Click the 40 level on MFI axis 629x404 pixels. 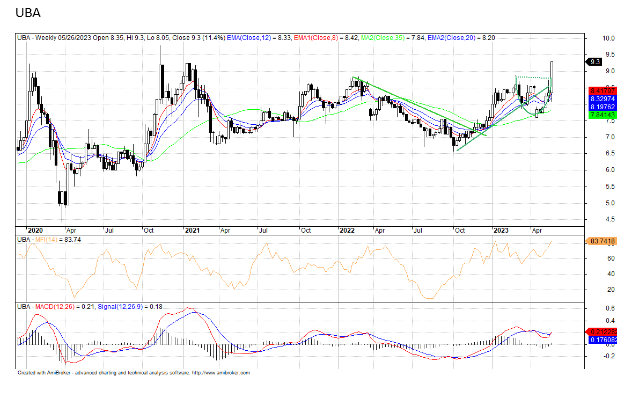[611, 274]
